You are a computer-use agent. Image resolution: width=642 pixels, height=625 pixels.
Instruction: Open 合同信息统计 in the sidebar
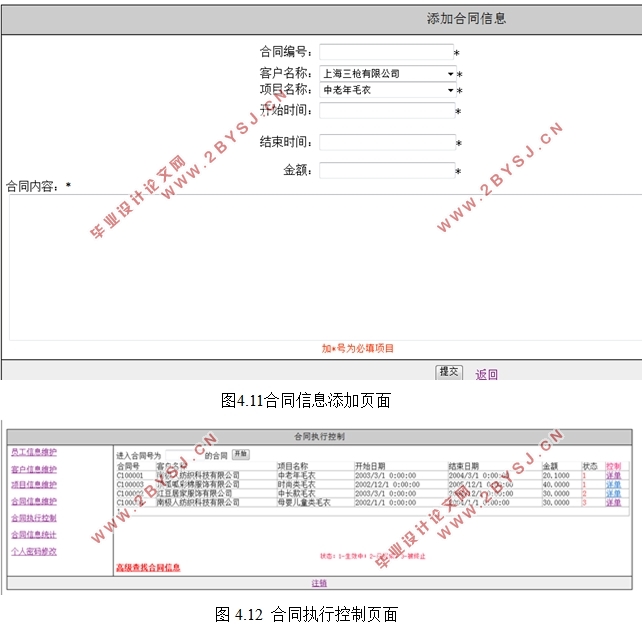(x=34, y=535)
